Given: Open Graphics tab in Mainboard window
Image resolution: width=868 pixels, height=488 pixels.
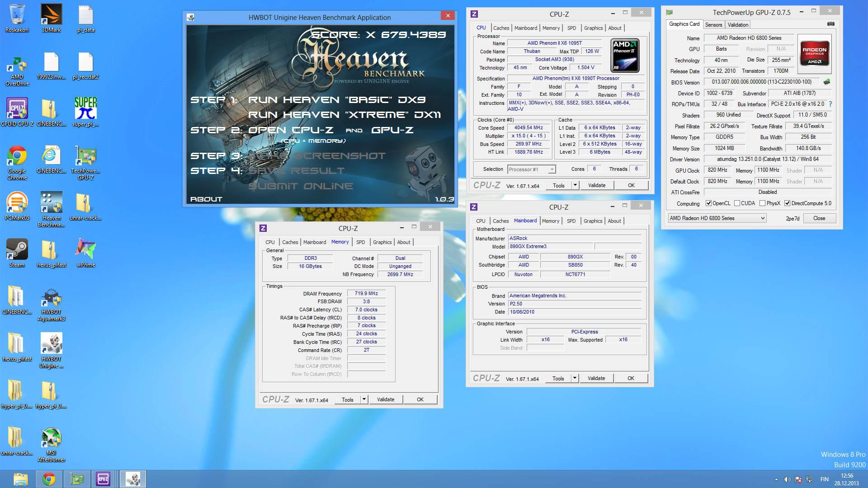Looking at the screenshot, I should coord(593,221).
